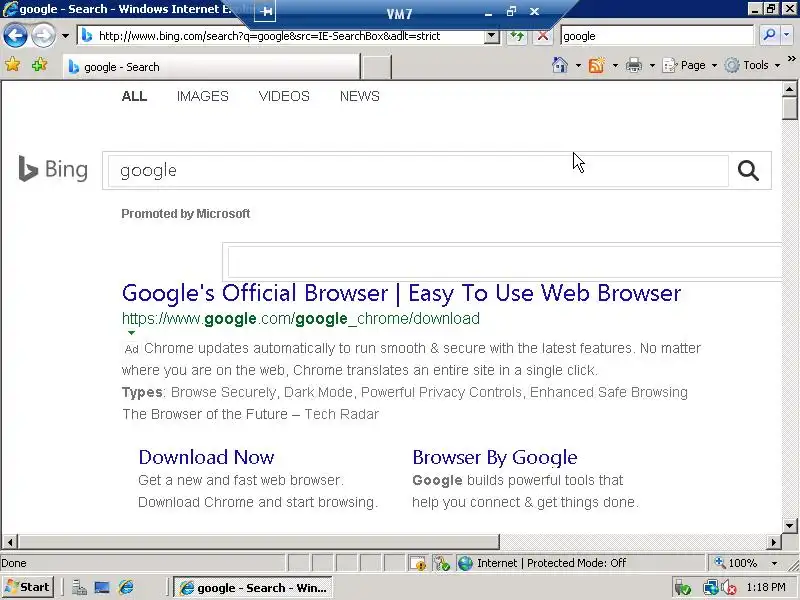This screenshot has height=600, width=800.
Task: Open the 'Download Now' sitelink
Action: [x=207, y=457]
